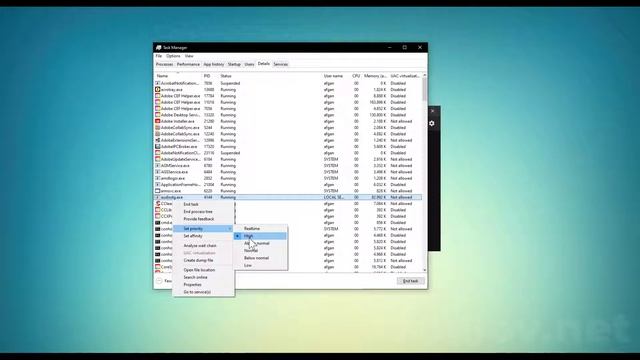Set process priority to Below normal
Screen dimensions: 640x360
260,258
